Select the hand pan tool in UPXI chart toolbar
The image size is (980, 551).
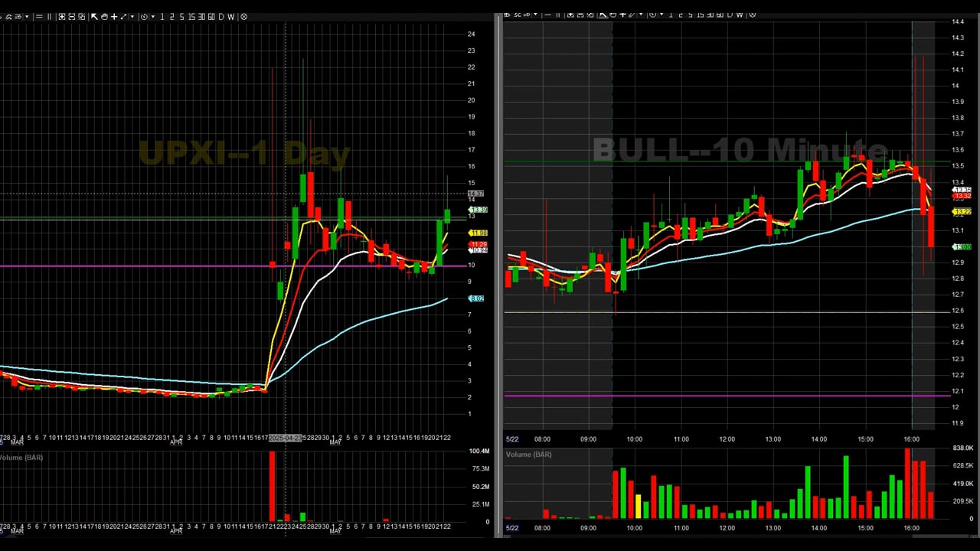click(104, 17)
